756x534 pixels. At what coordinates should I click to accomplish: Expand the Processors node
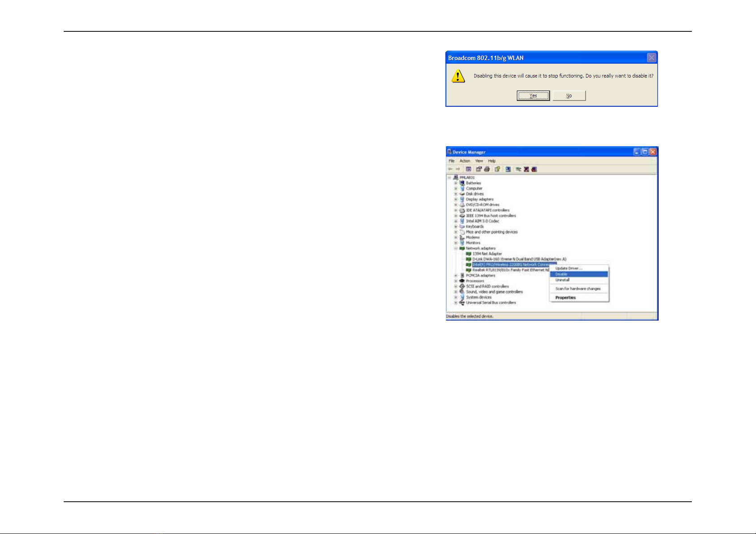[x=455, y=281]
